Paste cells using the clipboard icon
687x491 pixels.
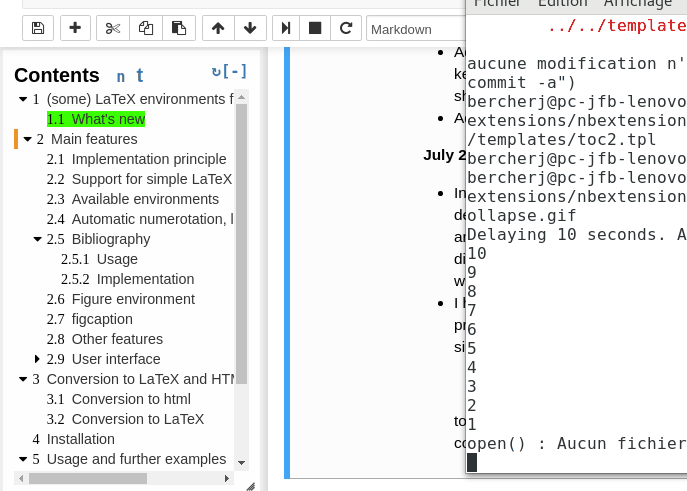coord(179,28)
